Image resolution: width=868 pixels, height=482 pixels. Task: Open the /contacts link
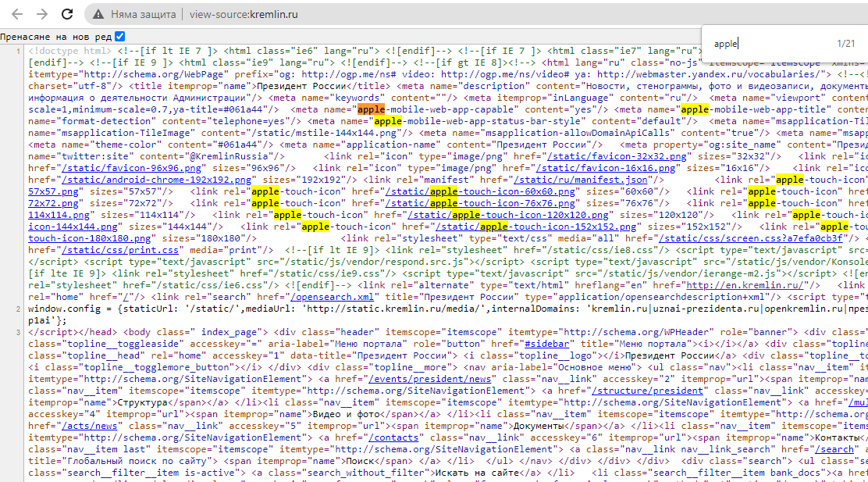(x=393, y=437)
